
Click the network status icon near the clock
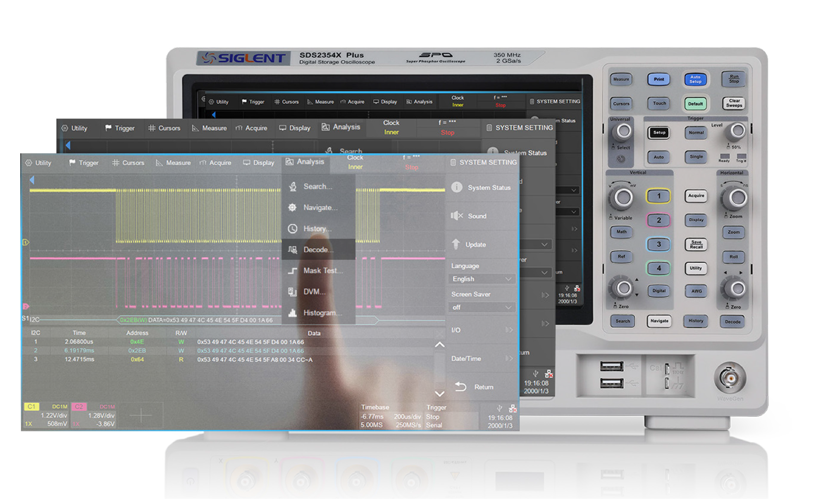click(x=512, y=408)
